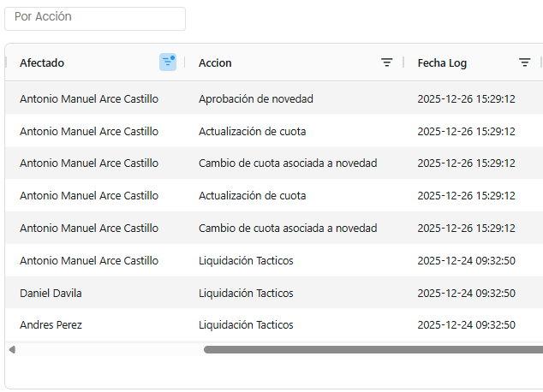Click the log date in Andres Perez row

coord(466,325)
